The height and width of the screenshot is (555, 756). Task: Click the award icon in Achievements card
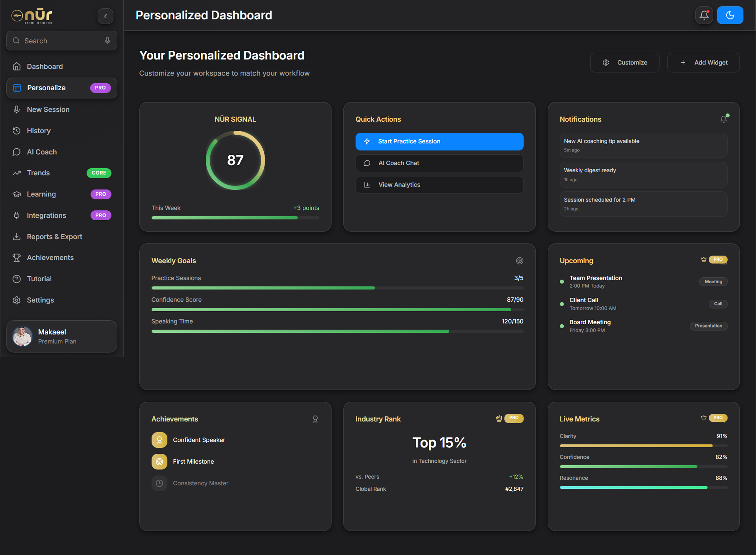point(315,419)
